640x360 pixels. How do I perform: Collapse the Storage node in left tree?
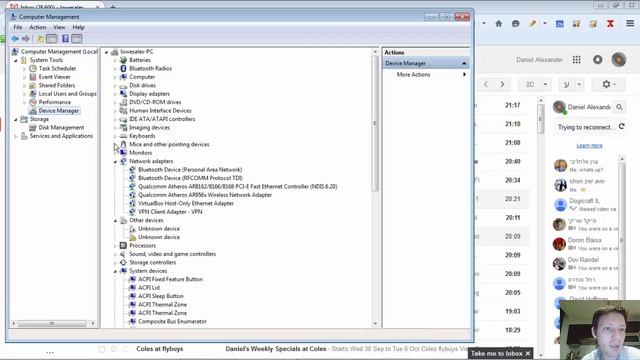point(16,120)
